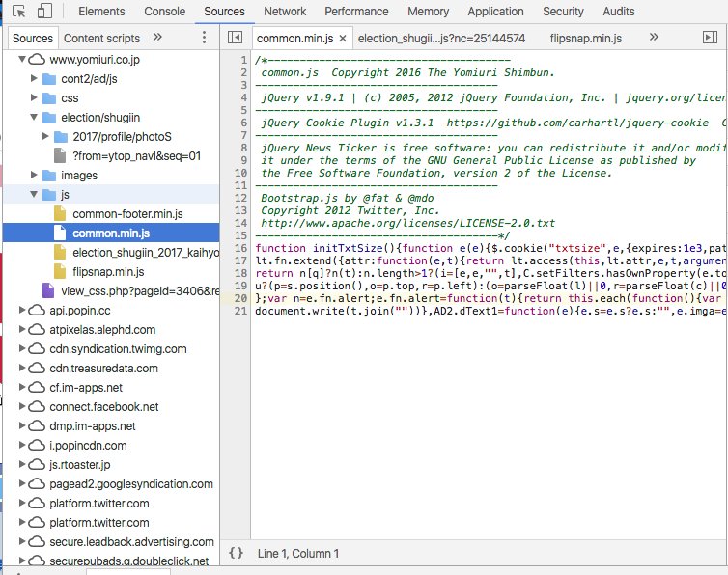728x575 pixels.
Task: Switch to the Network panel tab
Action: (285, 12)
